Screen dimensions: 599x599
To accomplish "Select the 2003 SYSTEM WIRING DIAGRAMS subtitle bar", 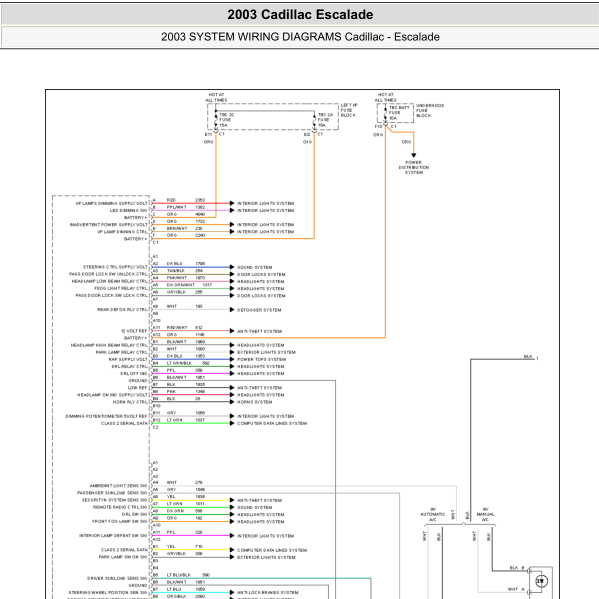I will pos(300,37).
